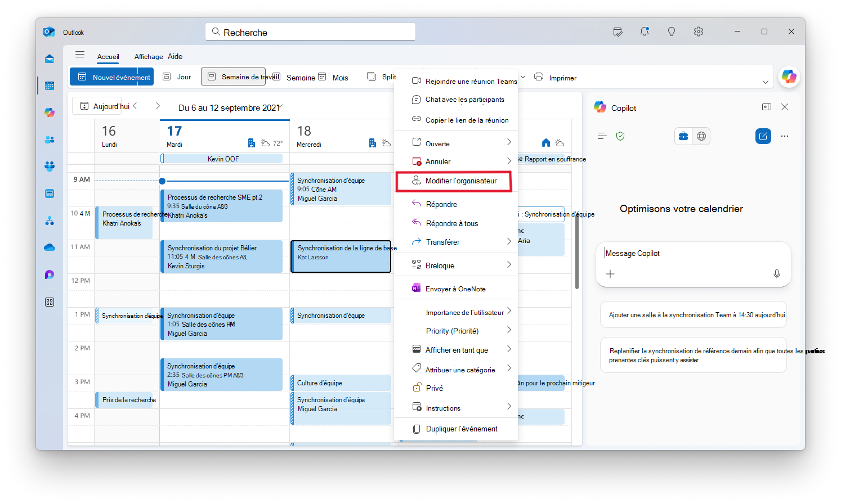
Task: Open the settings gear icon
Action: (699, 31)
